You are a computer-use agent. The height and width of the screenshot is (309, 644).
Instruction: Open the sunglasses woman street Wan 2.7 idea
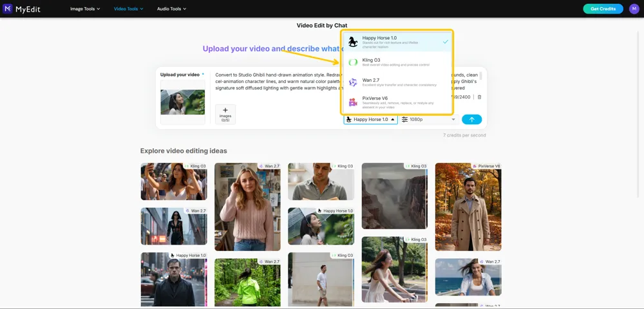coord(174,226)
